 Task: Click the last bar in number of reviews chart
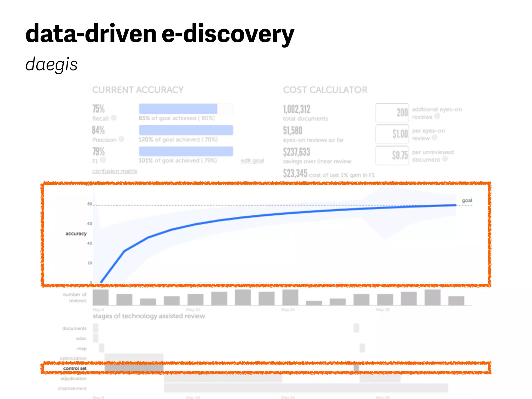(456, 301)
